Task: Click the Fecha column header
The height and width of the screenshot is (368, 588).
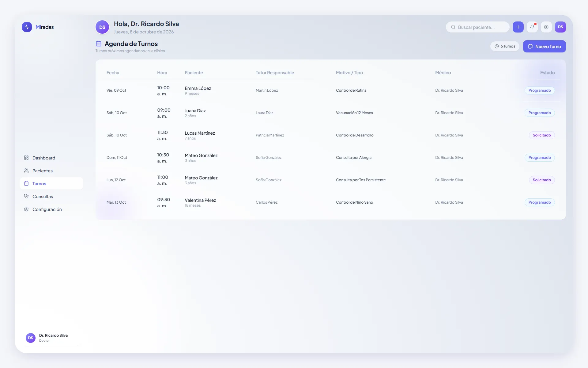Action: [x=113, y=73]
